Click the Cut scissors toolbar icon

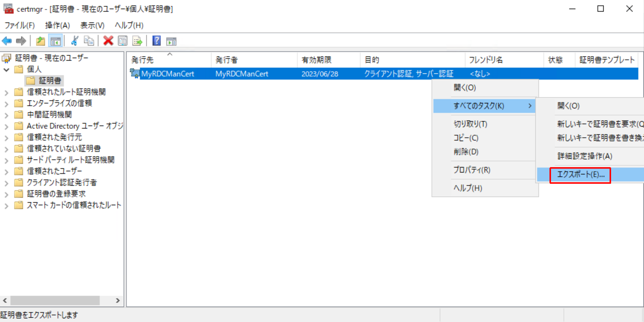tap(74, 41)
